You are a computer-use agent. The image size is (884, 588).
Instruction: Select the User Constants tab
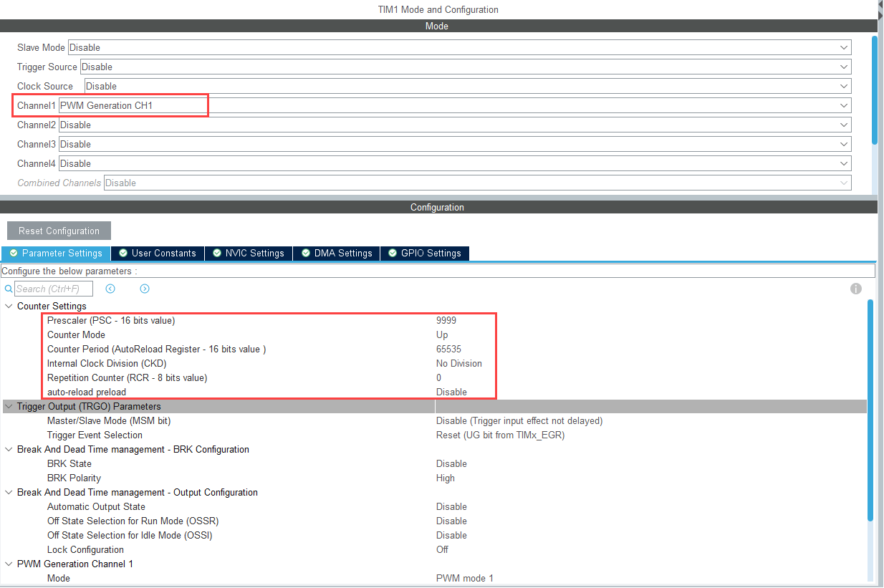coord(157,254)
